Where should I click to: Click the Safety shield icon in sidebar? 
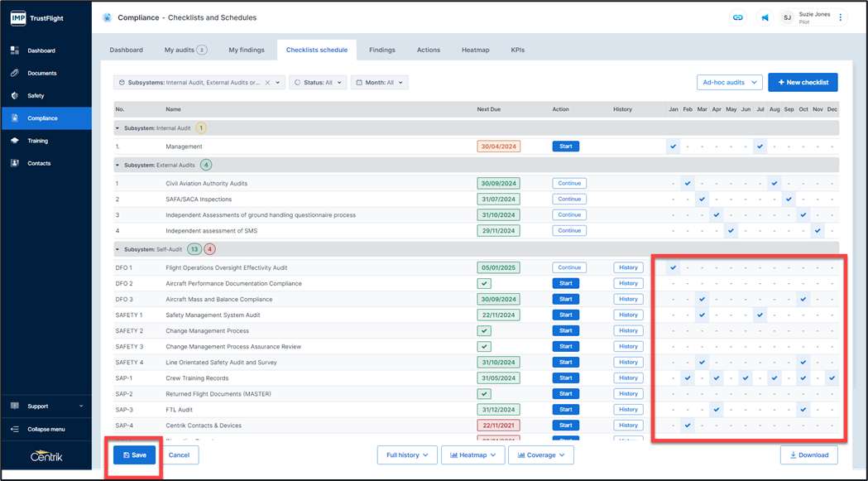click(15, 95)
